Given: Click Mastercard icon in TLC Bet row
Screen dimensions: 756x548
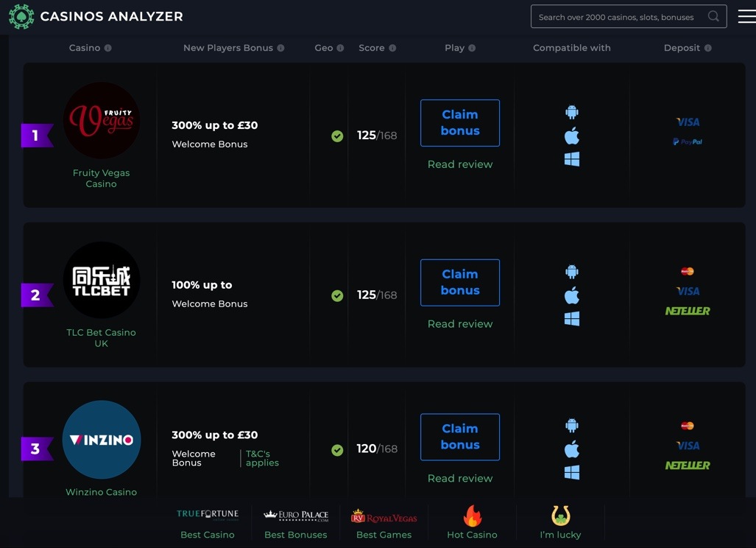Looking at the screenshot, I should [688, 272].
